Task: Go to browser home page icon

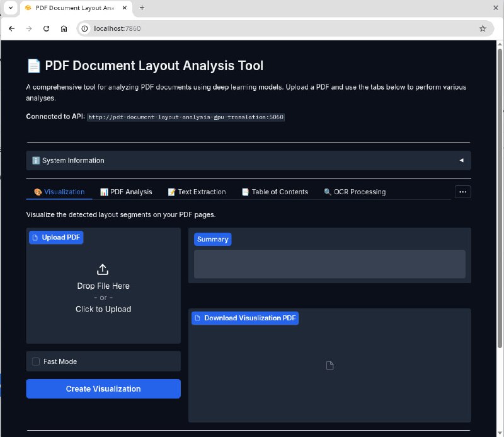Action: (x=64, y=28)
